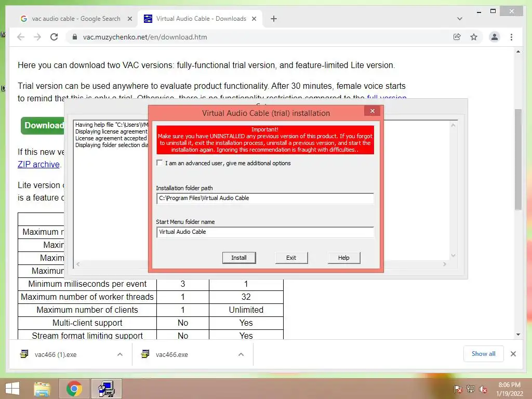Click the network tray icon
Image resolution: width=532 pixels, height=399 pixels.
coord(470,389)
